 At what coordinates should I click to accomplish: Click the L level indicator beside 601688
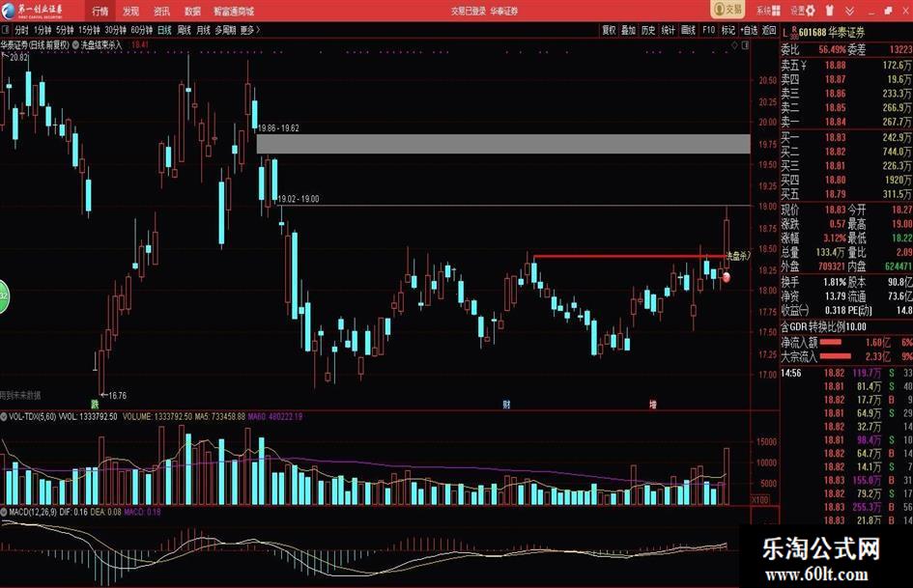coord(785,32)
